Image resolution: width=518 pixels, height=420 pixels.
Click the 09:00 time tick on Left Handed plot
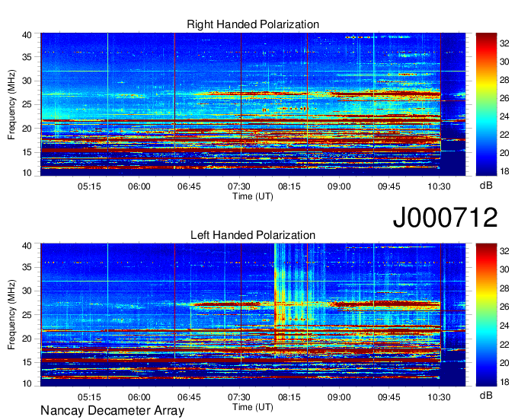click(x=339, y=397)
